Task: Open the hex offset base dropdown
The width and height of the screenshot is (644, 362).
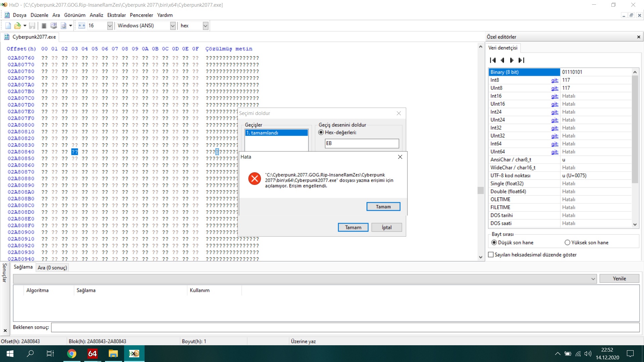Action: (x=206, y=26)
